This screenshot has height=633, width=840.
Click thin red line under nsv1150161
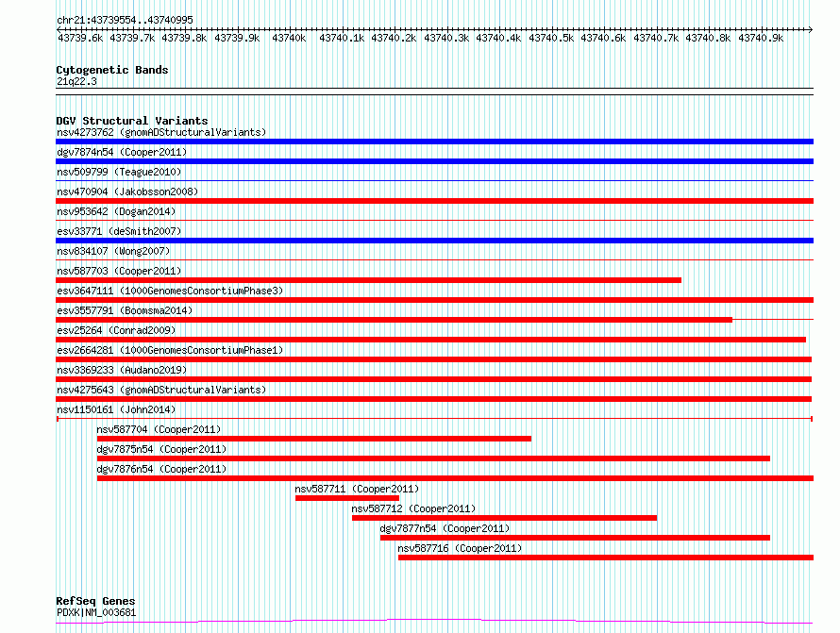434,419
